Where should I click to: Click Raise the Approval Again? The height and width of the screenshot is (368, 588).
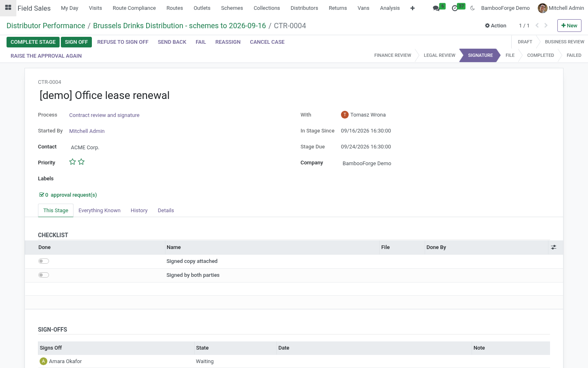pos(46,56)
